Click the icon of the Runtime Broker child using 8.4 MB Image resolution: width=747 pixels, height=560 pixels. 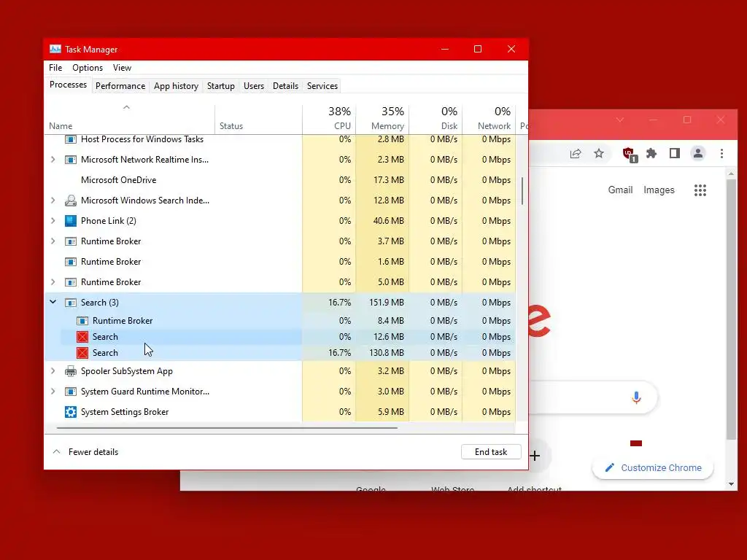pyautogui.click(x=82, y=321)
